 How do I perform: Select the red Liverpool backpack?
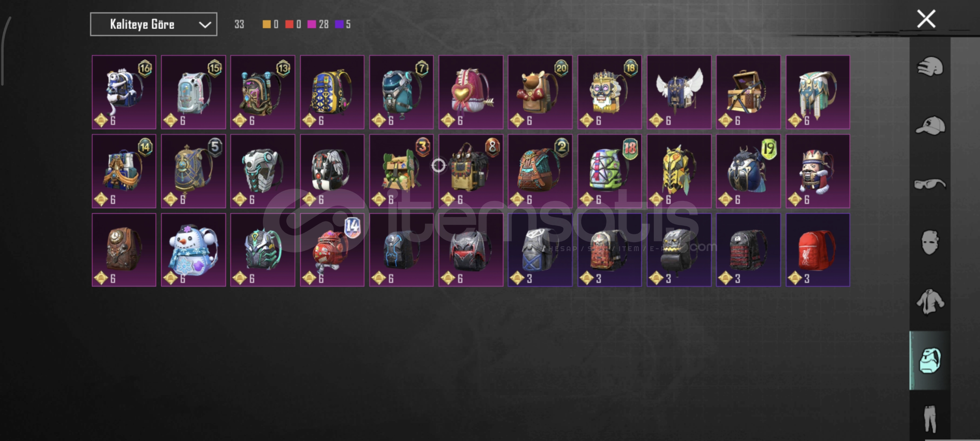tap(818, 250)
